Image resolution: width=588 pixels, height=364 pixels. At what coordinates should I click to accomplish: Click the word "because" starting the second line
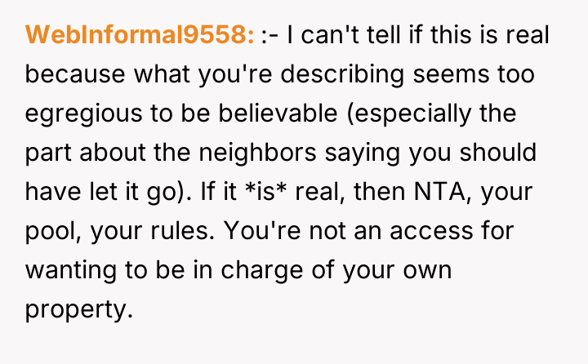(x=70, y=74)
